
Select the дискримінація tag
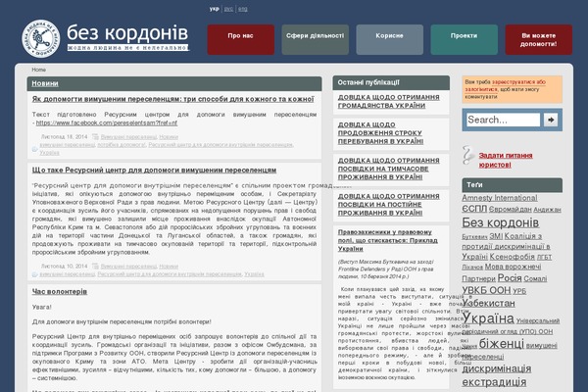click(497, 368)
